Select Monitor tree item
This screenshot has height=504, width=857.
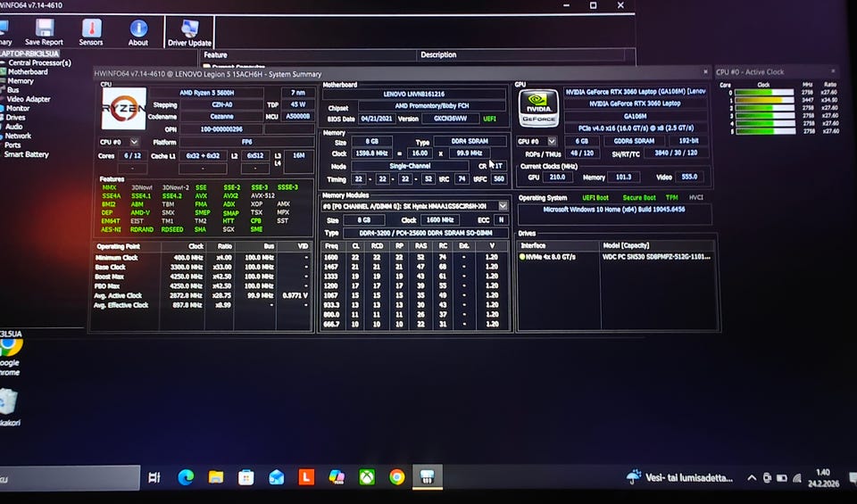[x=18, y=108]
